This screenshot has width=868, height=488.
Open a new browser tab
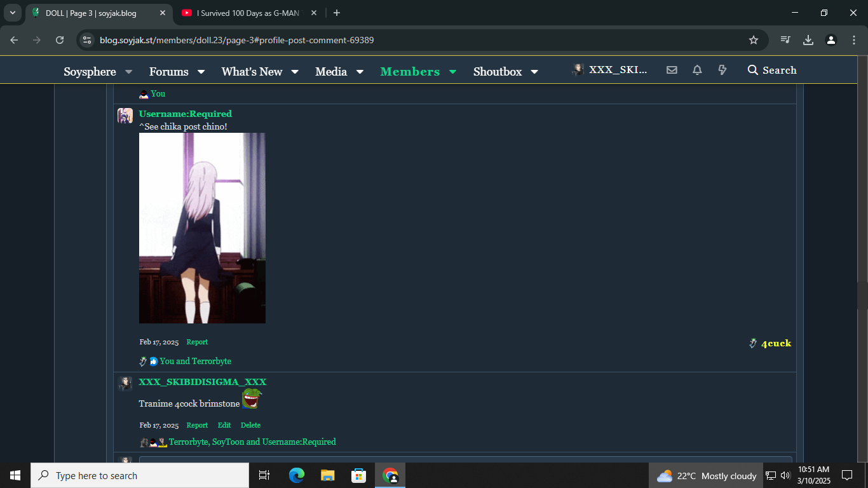point(337,13)
